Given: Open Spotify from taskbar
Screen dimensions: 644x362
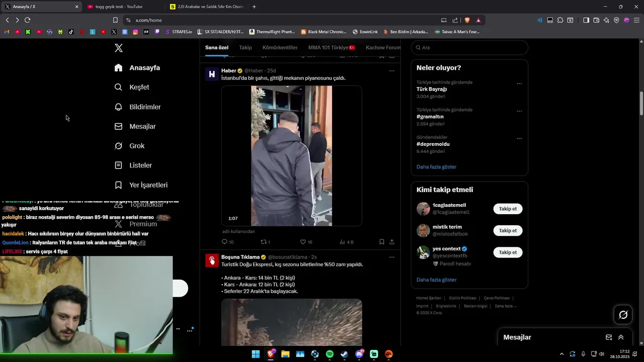Looking at the screenshot, I should click(x=330, y=354).
